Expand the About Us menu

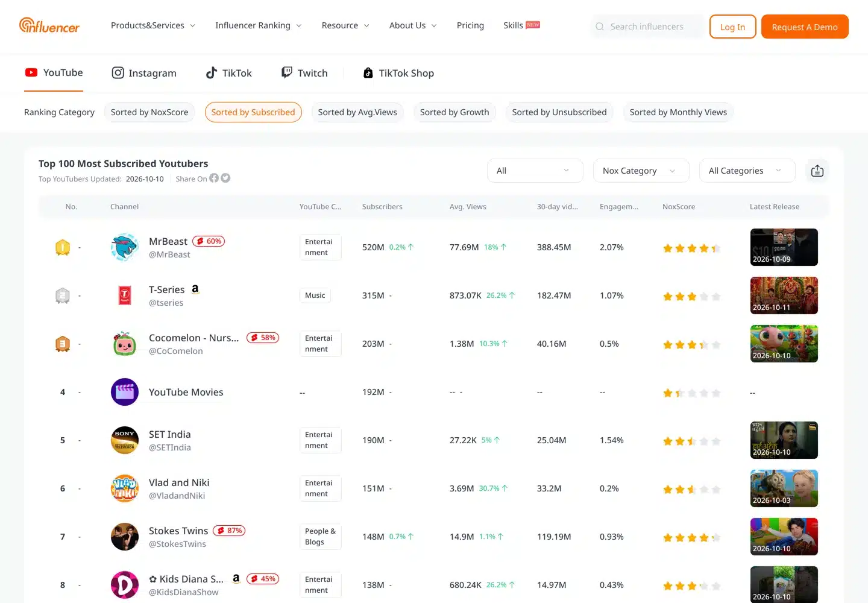coord(413,25)
